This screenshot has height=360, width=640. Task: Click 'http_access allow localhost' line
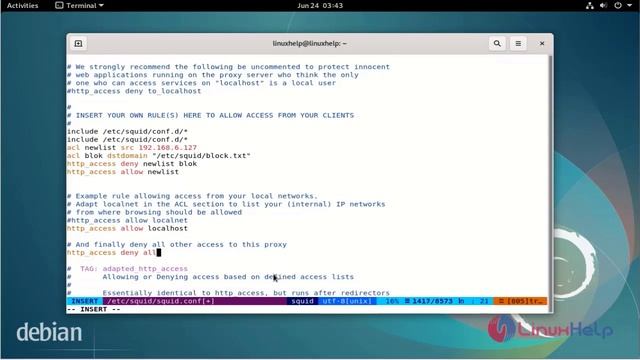click(127, 228)
